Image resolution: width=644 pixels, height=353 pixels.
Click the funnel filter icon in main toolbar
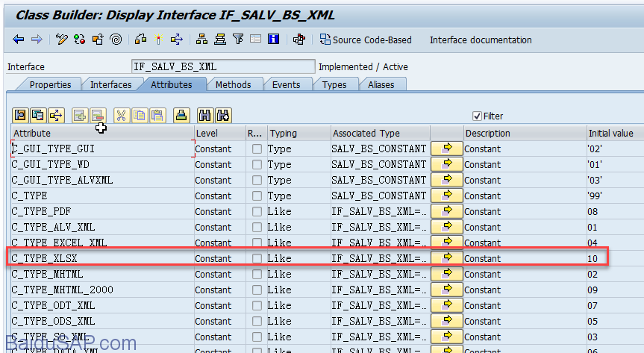238,40
